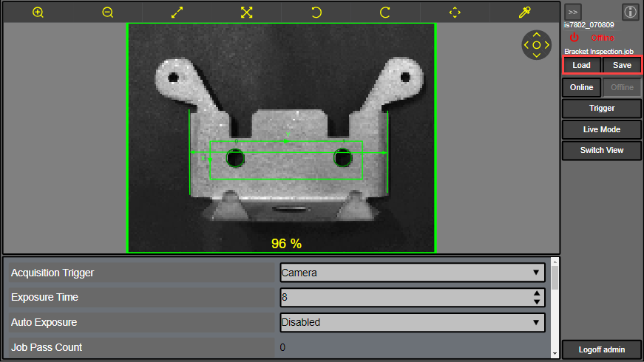Viewport: 644px width, 362px height.
Task: Expand the Auto Exposure dropdown
Action: [412, 322]
